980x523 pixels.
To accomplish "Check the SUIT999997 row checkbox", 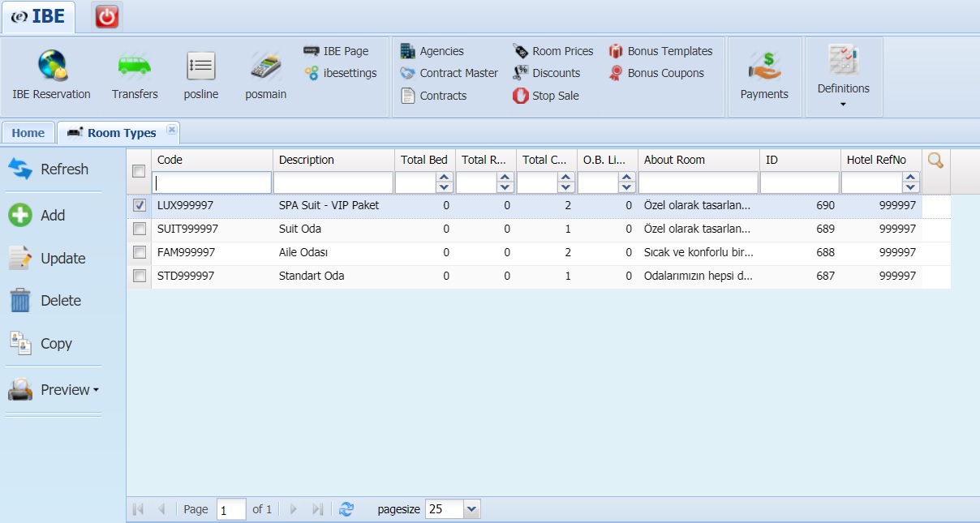I will (x=139, y=229).
